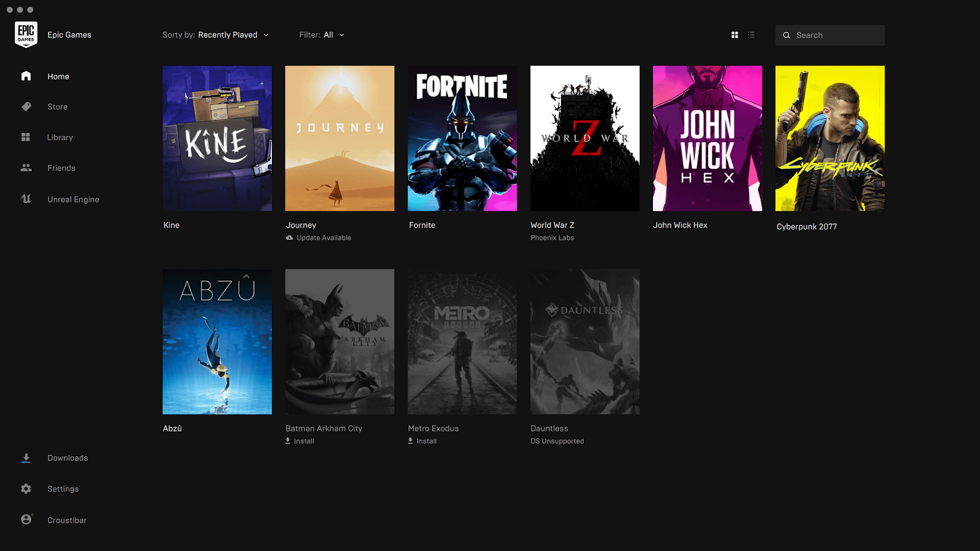This screenshot has height=551, width=980.
Task: Open the Sort by Recently Played dropdown
Action: [227, 35]
